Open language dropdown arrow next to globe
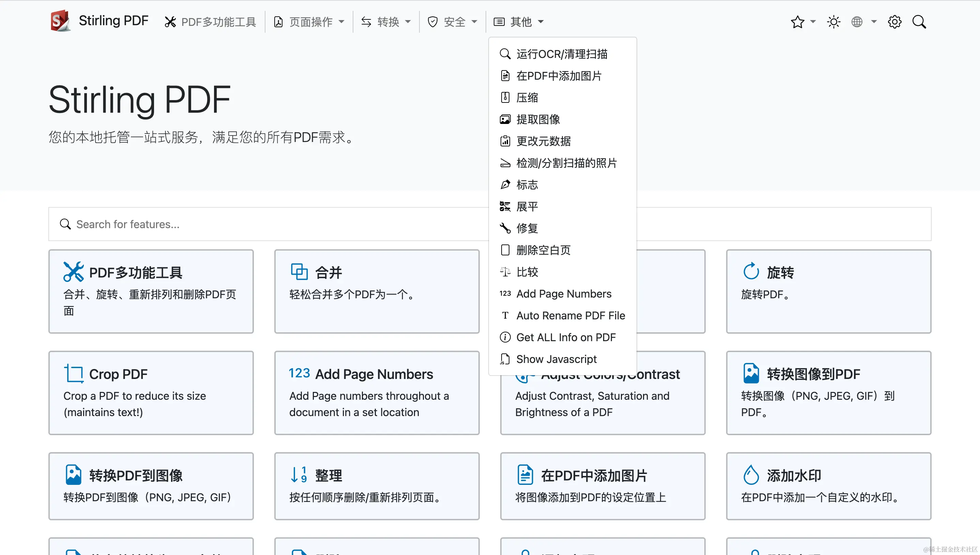Viewport: 980px width, 555px height. coord(874,22)
